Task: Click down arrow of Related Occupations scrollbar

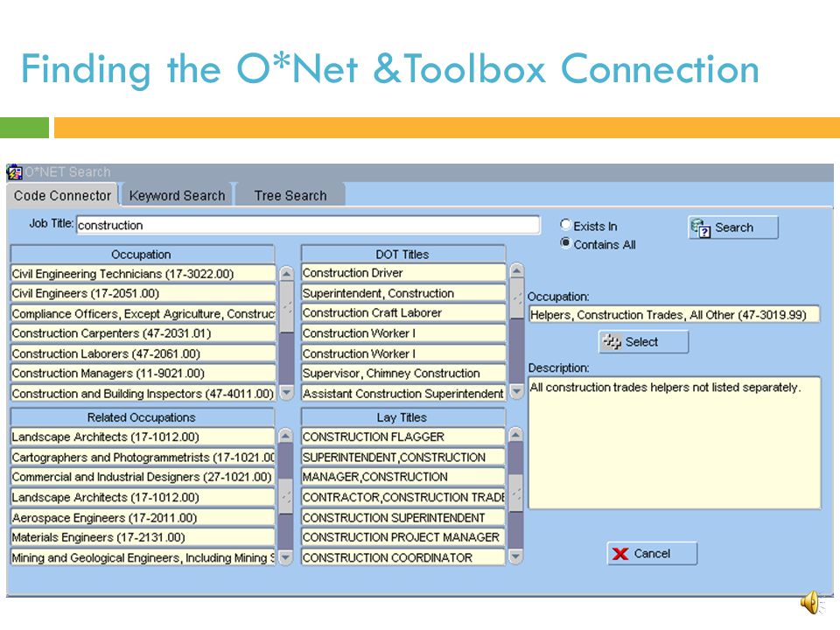Action: [x=287, y=557]
